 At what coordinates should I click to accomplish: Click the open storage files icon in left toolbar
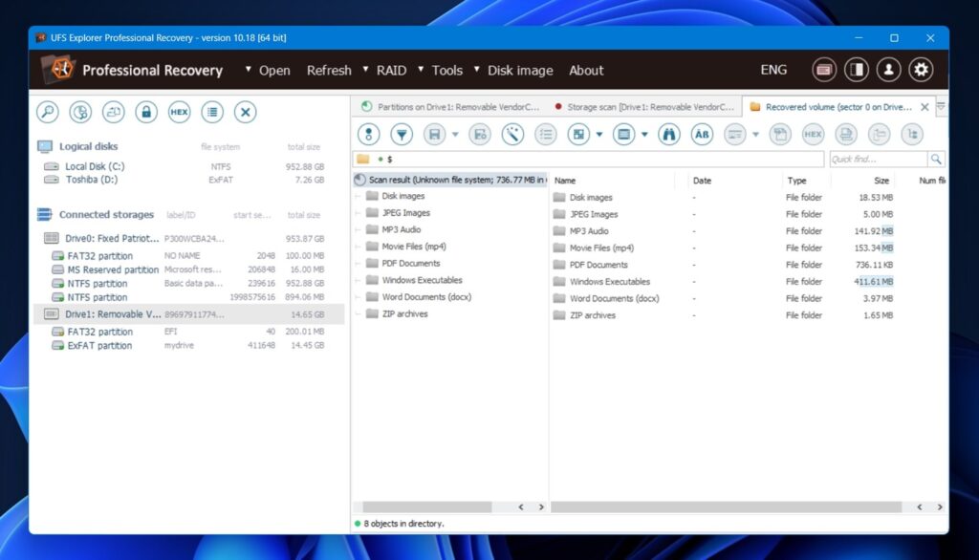tap(113, 113)
